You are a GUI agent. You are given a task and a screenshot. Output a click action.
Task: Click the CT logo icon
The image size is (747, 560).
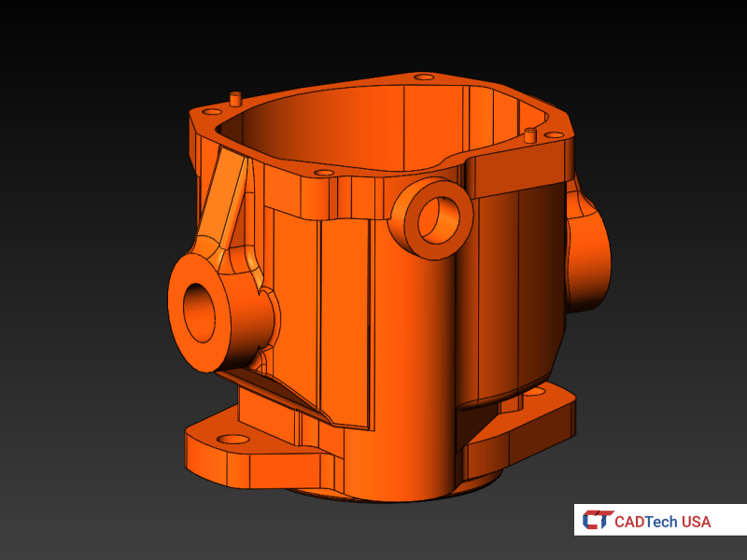coord(598,521)
